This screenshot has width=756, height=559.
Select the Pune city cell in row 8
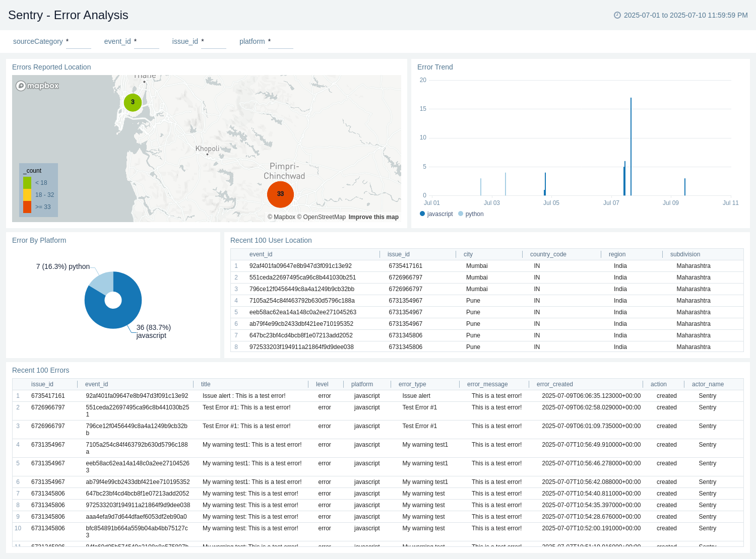(473, 347)
